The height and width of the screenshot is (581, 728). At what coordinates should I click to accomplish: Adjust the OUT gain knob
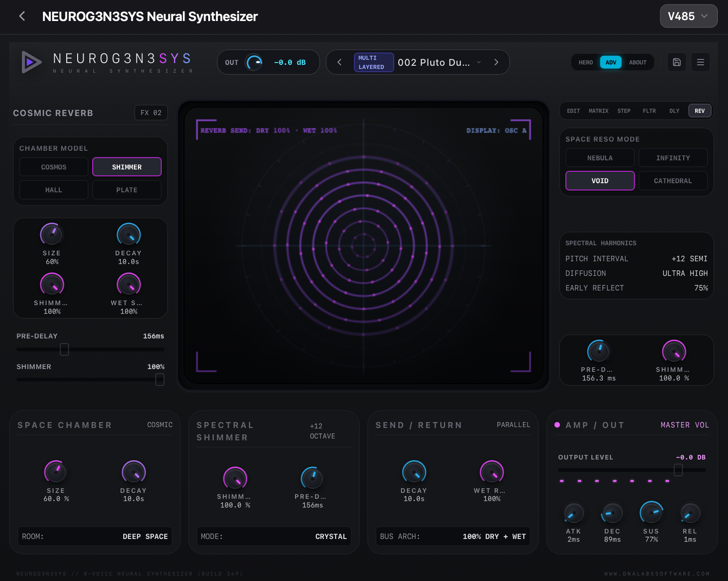[x=254, y=62]
